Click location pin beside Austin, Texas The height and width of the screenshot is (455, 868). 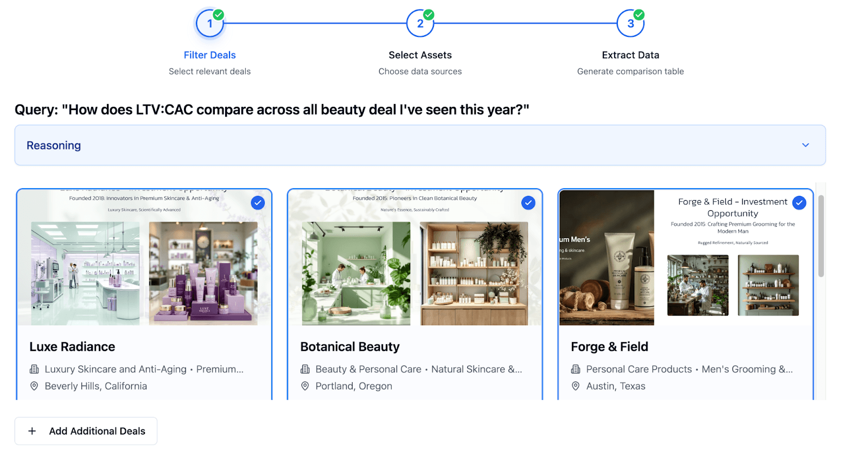pyautogui.click(x=576, y=386)
